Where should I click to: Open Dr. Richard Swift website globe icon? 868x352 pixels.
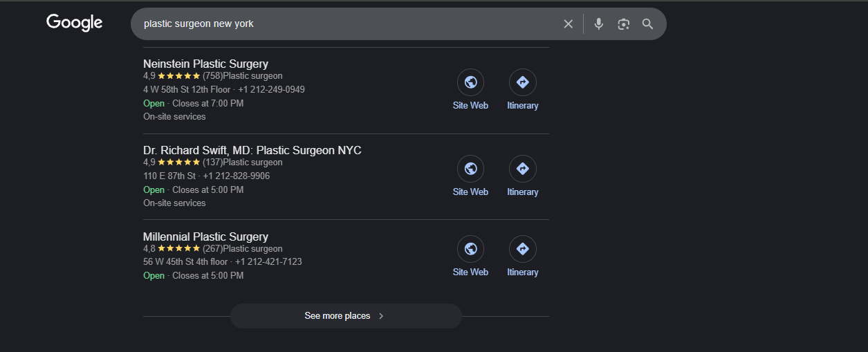470,169
